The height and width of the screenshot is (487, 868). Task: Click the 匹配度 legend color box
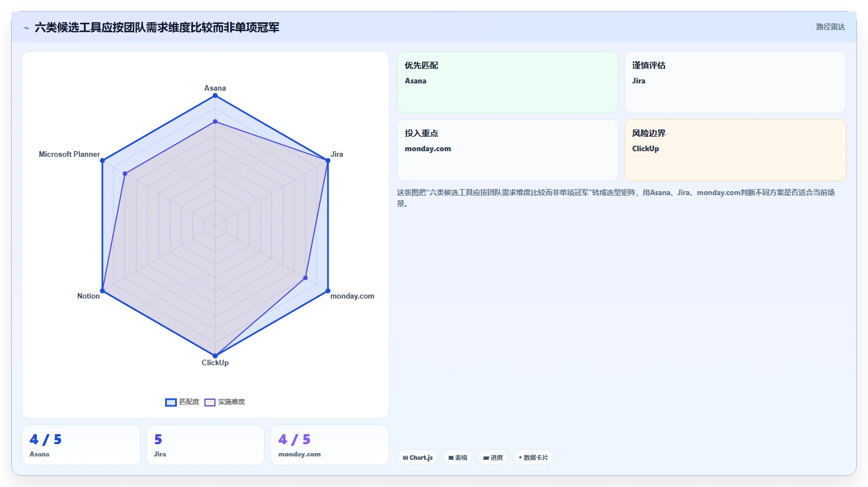coord(171,402)
